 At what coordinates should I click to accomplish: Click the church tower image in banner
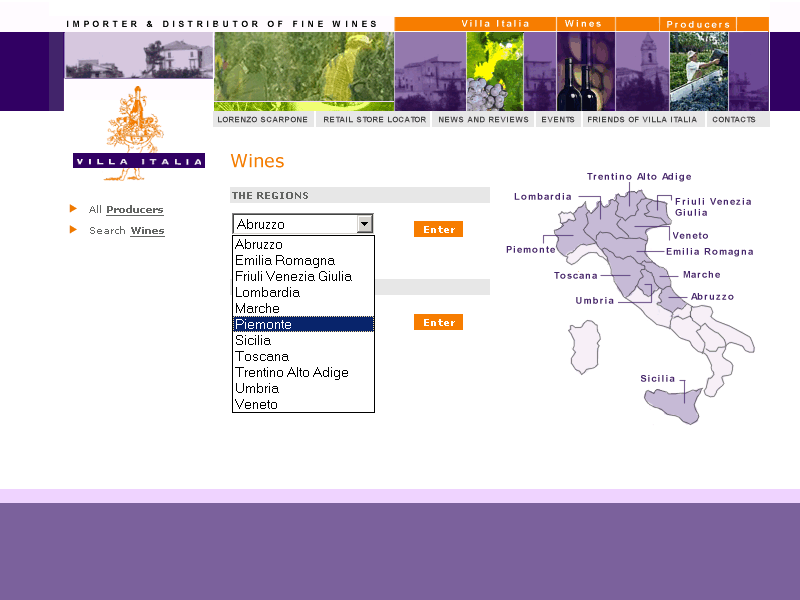click(x=642, y=71)
